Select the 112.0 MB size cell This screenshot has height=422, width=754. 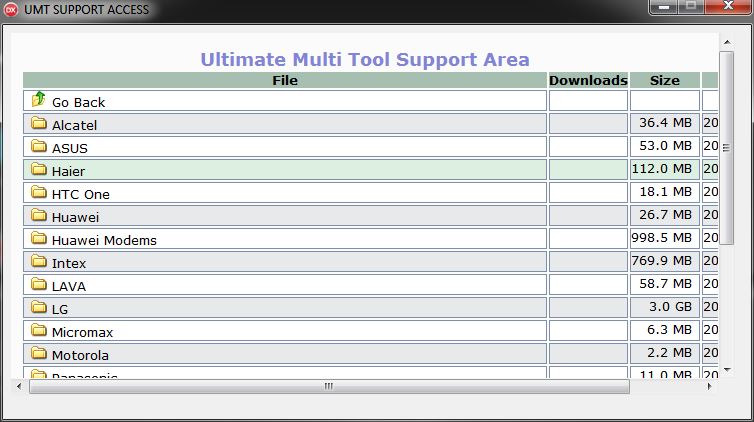click(665, 170)
